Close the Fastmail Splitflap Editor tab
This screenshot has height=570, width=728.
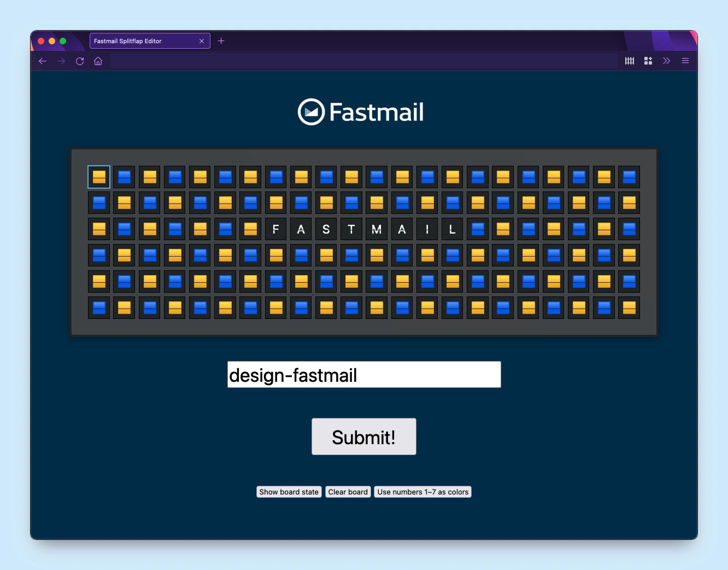coord(202,41)
